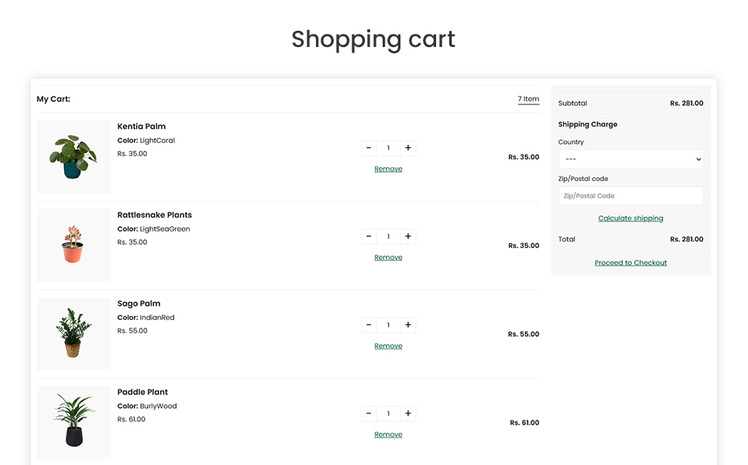Click the 'Color: IndianRed' text
748x465 pixels.
[146, 318]
